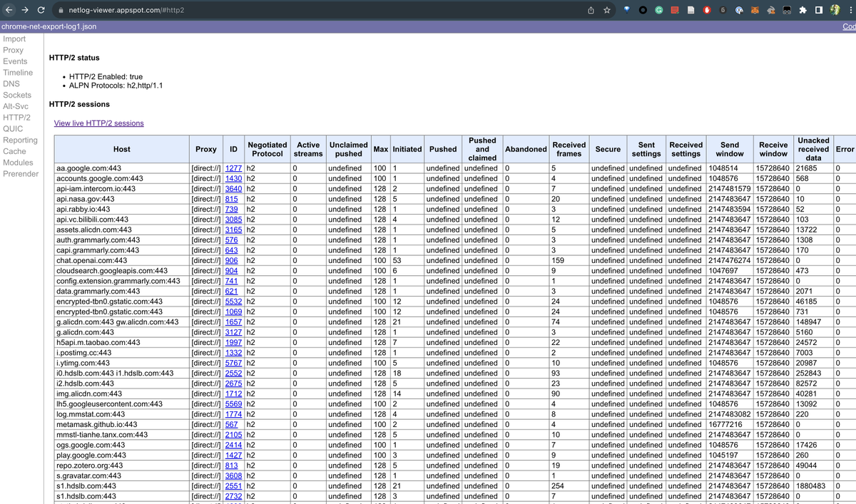Open the share page icon

[x=591, y=10]
